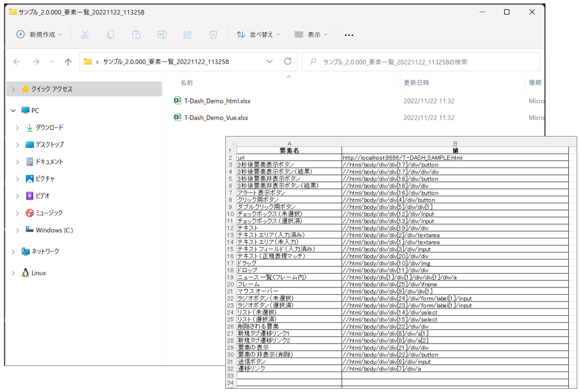Viewport: 580px width, 392px height.
Task: Open the three-dot more options menu
Action: pyautogui.click(x=349, y=35)
